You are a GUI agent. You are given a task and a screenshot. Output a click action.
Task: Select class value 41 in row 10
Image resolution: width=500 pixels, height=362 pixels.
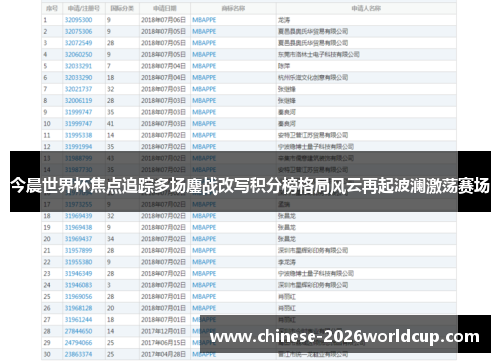pos(110,124)
